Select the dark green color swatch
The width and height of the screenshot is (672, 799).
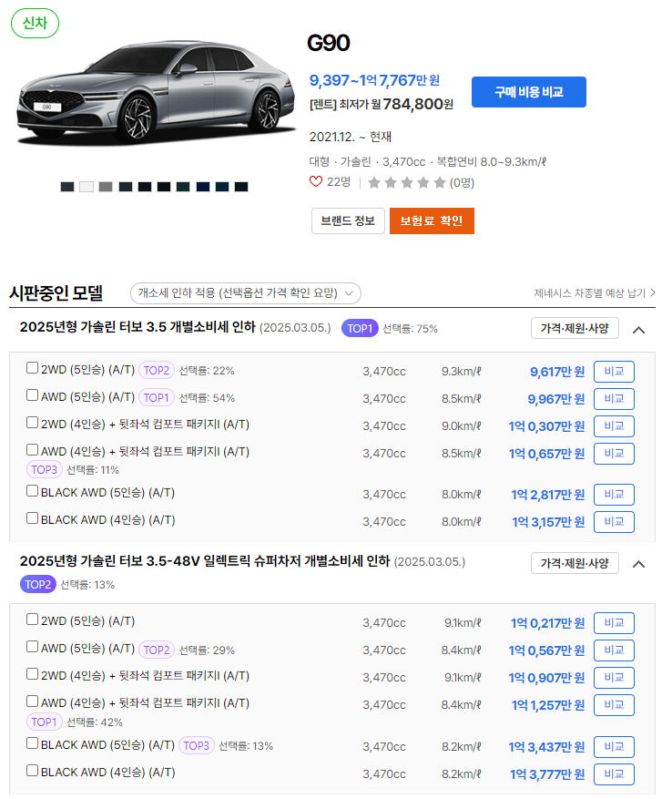coord(183,187)
